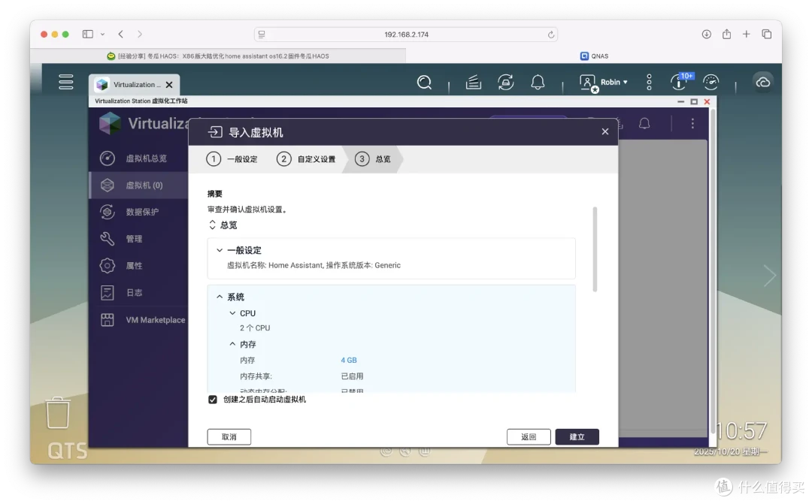Click Safari sidebar toggle icon
Viewport: 812px width, 504px height.
click(x=87, y=34)
